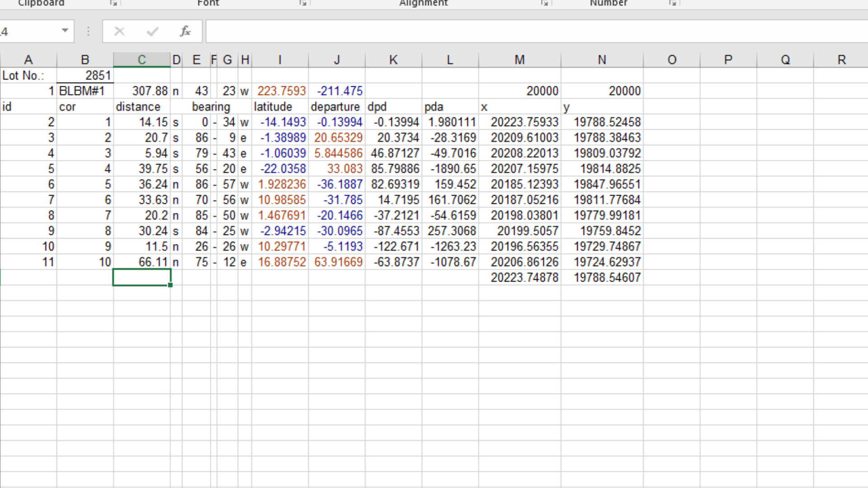Click the Enter checkmark in formula bar
The image size is (868, 488).
tap(152, 31)
